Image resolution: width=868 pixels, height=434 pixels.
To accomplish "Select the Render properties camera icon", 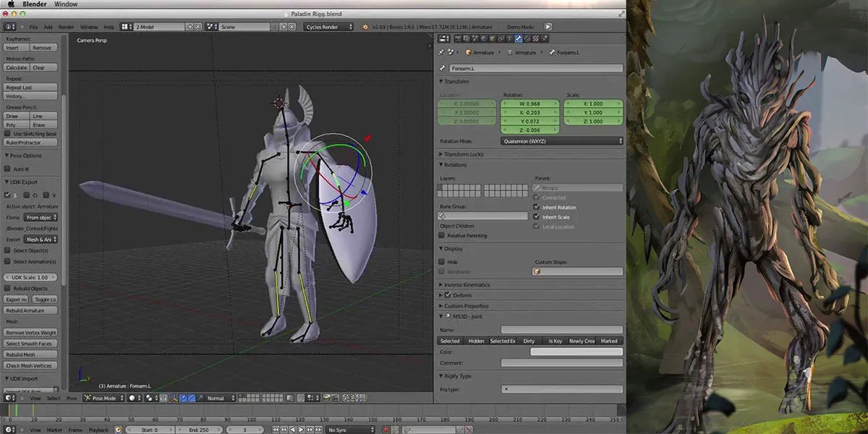I will (x=457, y=38).
